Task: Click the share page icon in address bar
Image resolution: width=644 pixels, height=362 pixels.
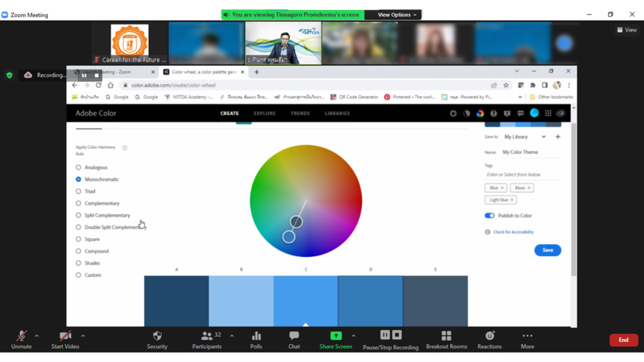Action: [x=494, y=85]
